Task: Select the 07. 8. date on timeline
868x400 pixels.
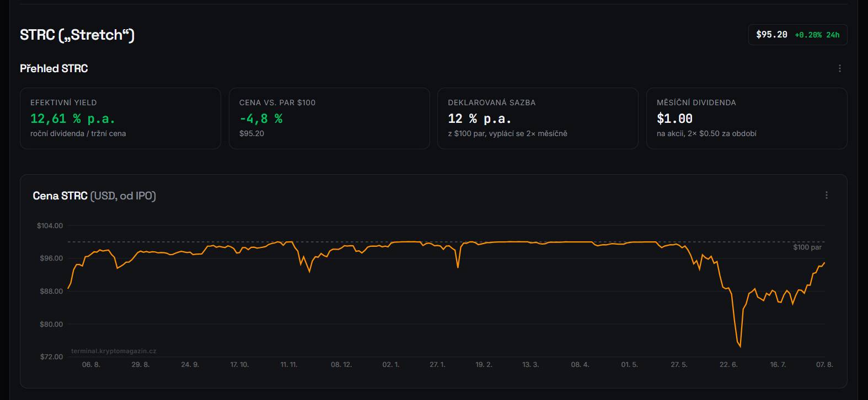Action: pyautogui.click(x=824, y=365)
